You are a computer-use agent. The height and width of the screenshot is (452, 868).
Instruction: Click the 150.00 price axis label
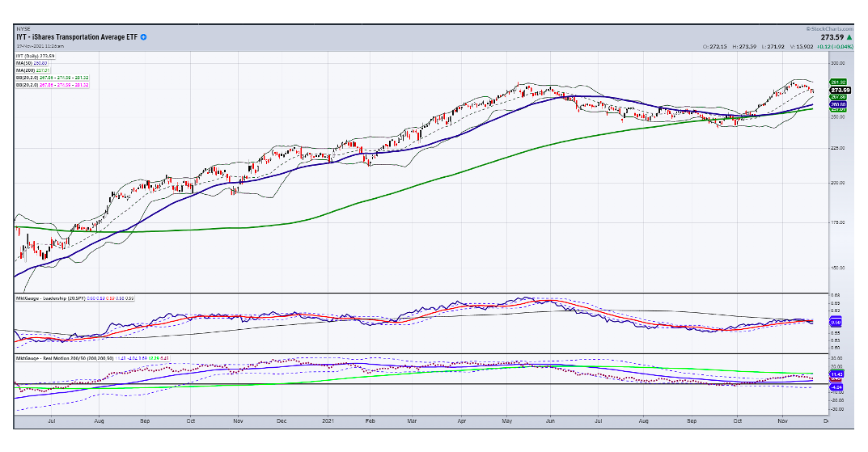(838, 268)
